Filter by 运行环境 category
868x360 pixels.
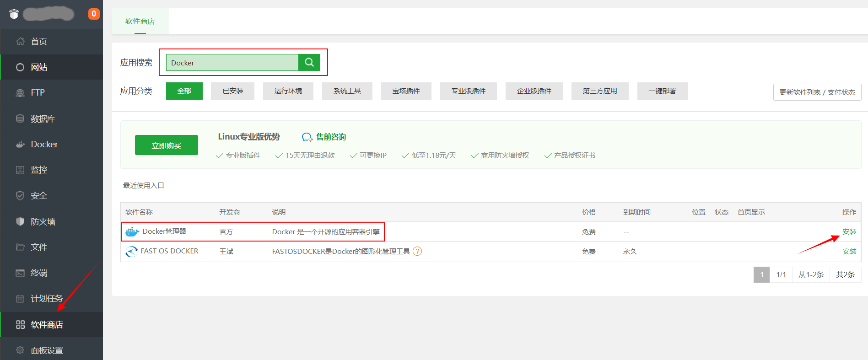[288, 91]
